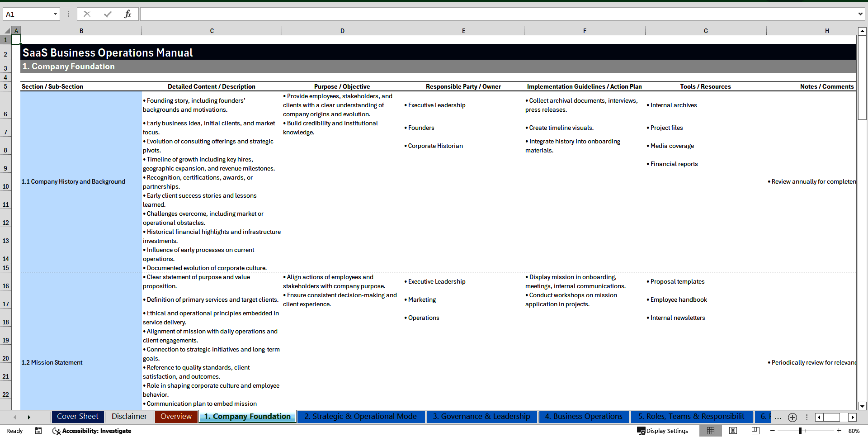The width and height of the screenshot is (868, 437).
Task: Add a new worksheet with the plus icon
Action: [x=792, y=417]
